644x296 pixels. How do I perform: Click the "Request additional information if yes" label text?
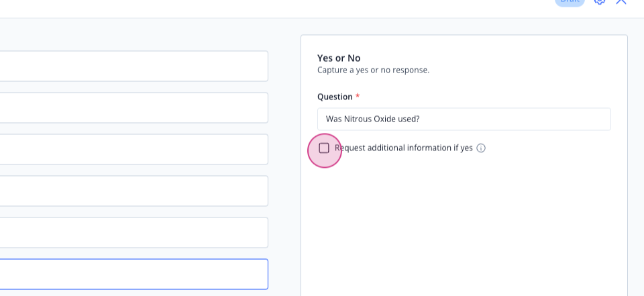(404, 148)
